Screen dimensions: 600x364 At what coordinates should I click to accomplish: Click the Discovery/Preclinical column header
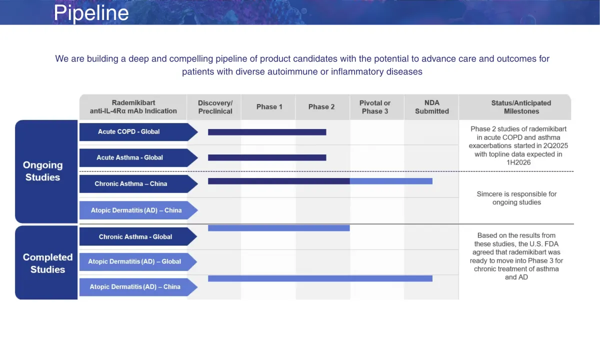(215, 107)
